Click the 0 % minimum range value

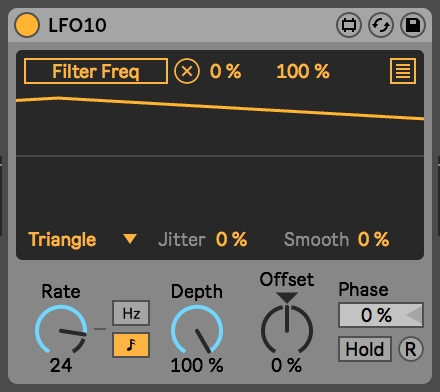pos(226,71)
